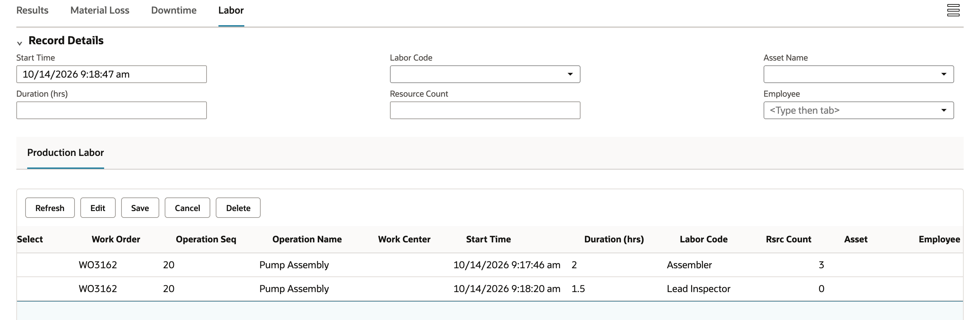Select WO3162 in the Assembler row

tap(98, 265)
